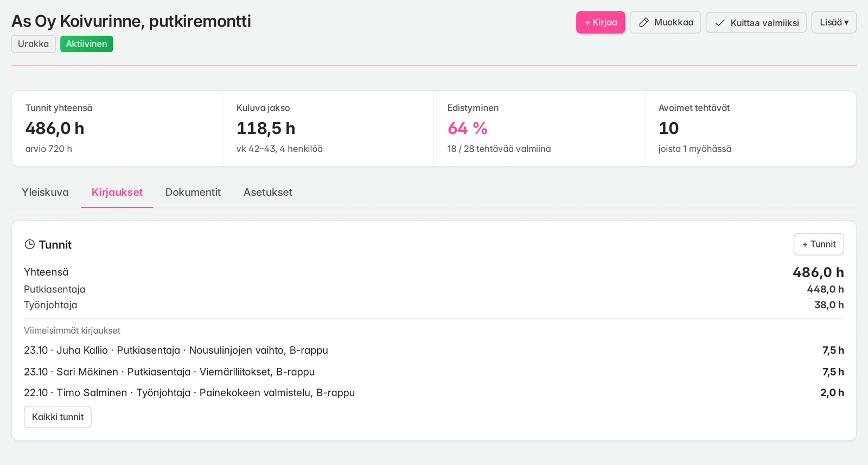The image size is (868, 465).
Task: Click the 'arvio 720 h' estimate text
Action: (x=49, y=149)
